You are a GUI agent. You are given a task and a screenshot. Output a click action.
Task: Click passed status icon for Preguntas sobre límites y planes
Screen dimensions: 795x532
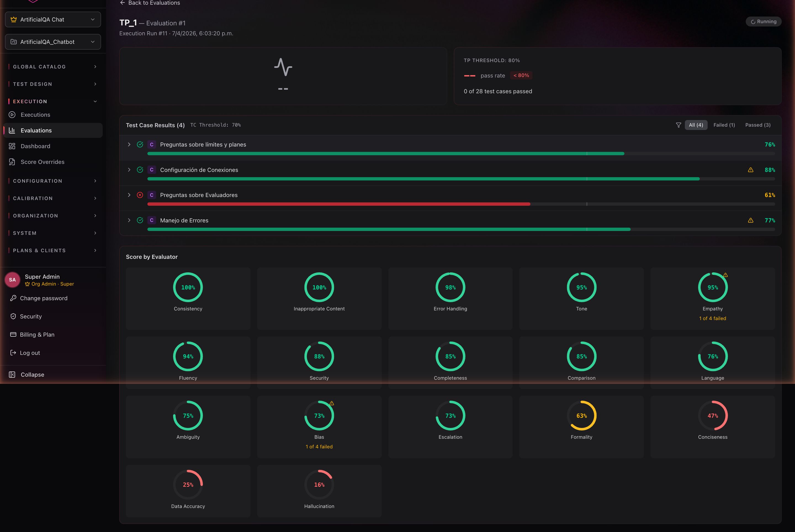point(140,145)
